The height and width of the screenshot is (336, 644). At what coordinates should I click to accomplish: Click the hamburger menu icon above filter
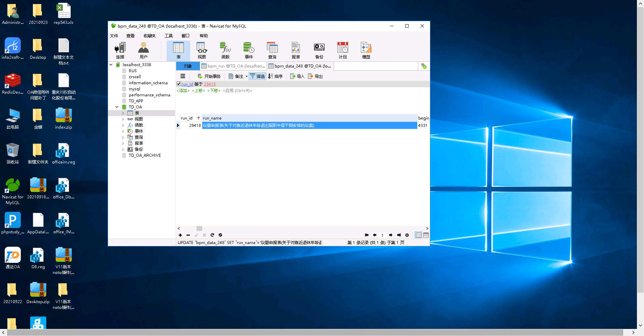point(183,76)
